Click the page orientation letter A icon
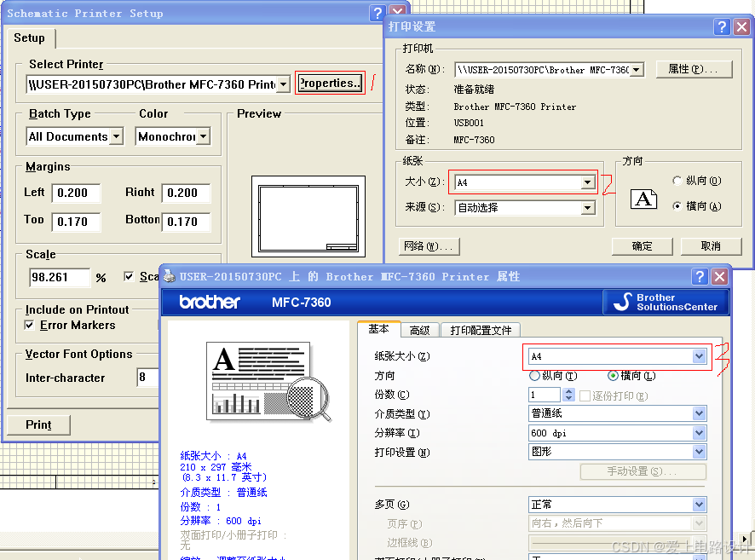 (x=643, y=199)
